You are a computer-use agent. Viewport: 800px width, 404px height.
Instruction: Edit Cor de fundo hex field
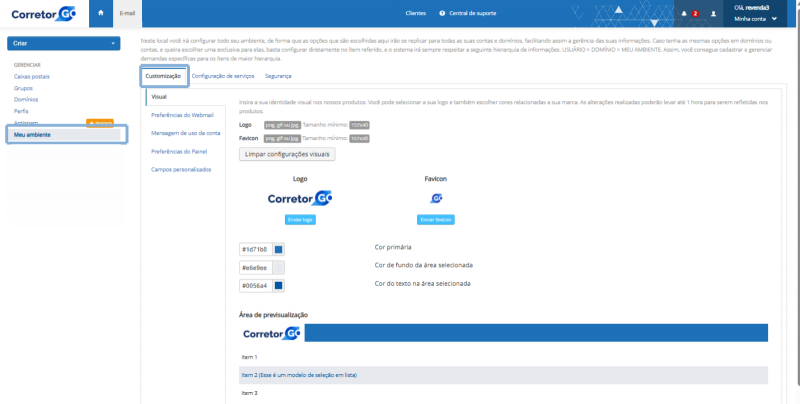256,267
